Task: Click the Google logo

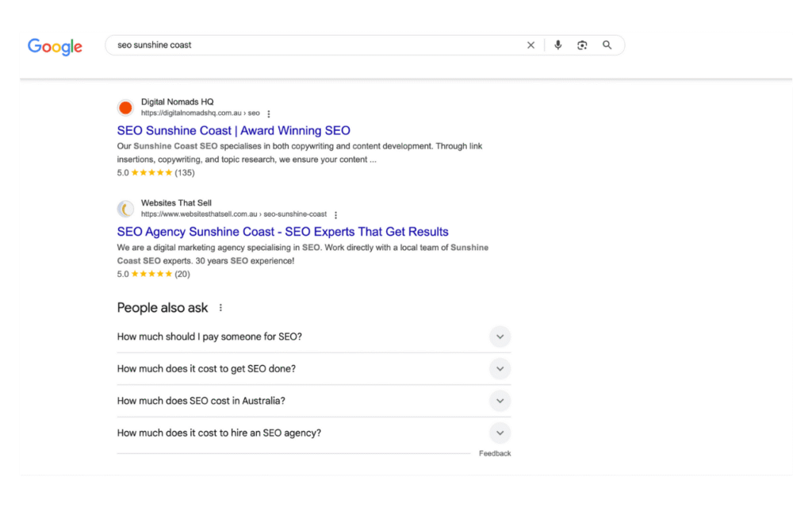Action: 55,47
